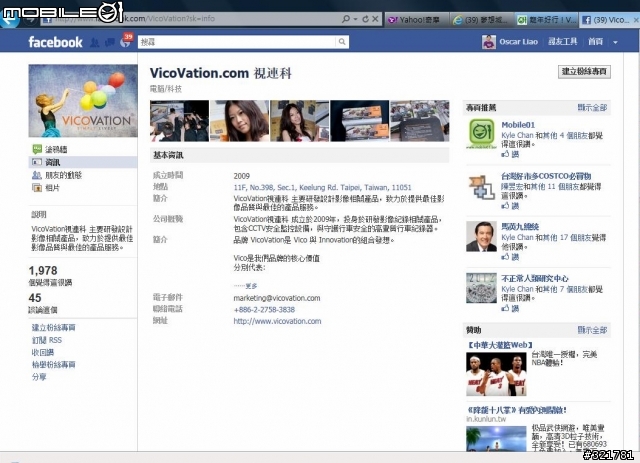The height and width of the screenshot is (463, 640).
Task: Click the COSTCO page puzzle-flag icon
Action: click(481, 187)
